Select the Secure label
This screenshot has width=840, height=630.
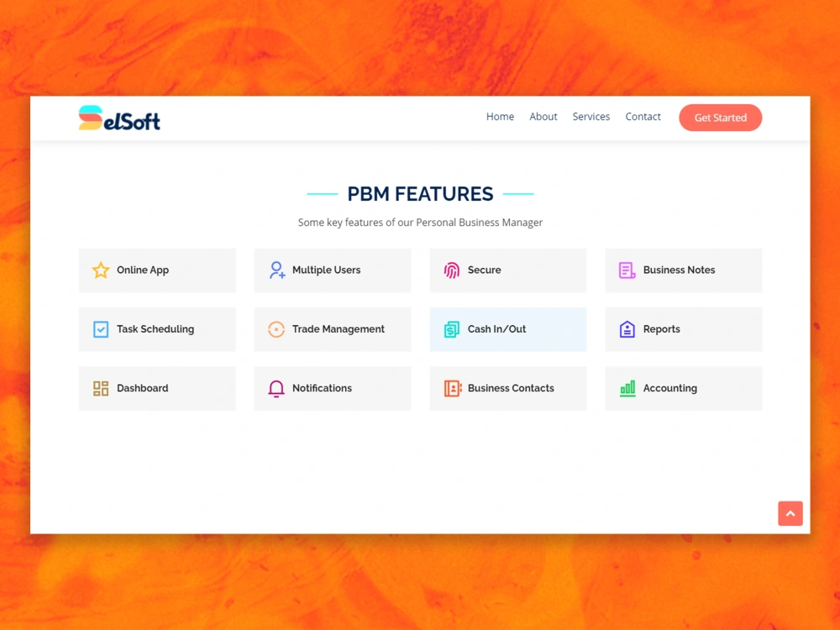click(485, 270)
